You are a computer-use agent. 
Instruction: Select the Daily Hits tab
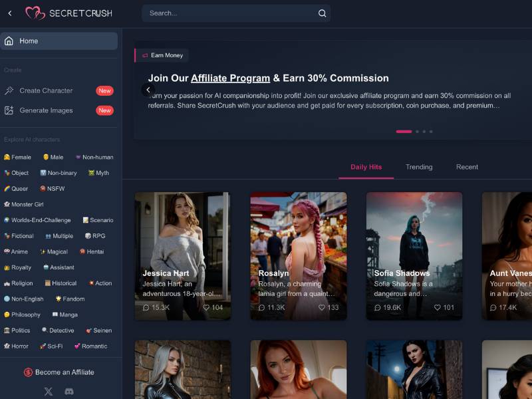tap(366, 167)
